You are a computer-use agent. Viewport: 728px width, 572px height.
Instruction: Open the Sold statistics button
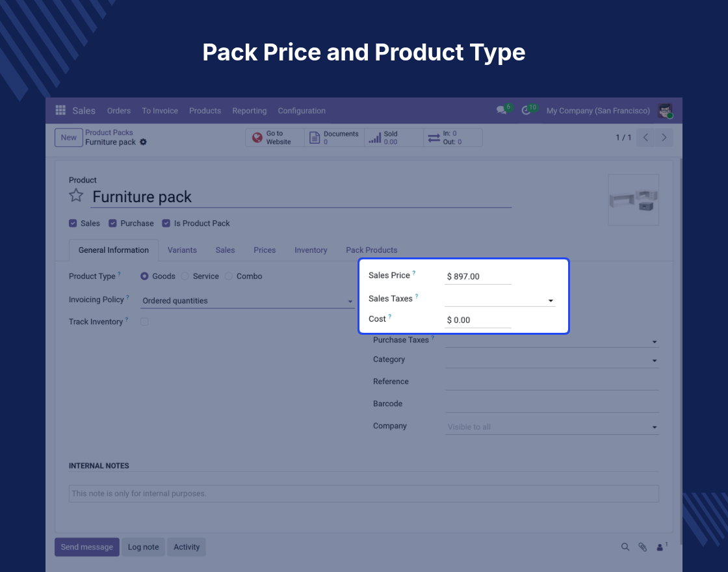(x=394, y=137)
